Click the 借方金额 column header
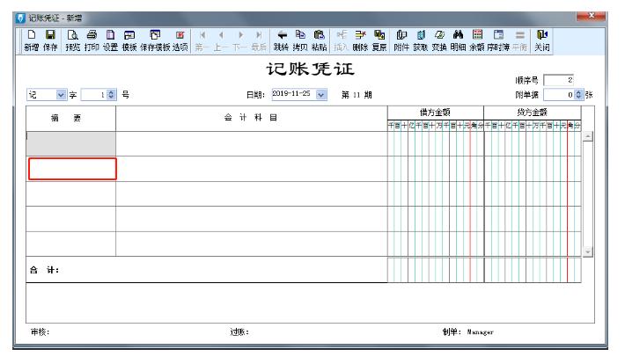The height and width of the screenshot is (364, 625). [435, 113]
